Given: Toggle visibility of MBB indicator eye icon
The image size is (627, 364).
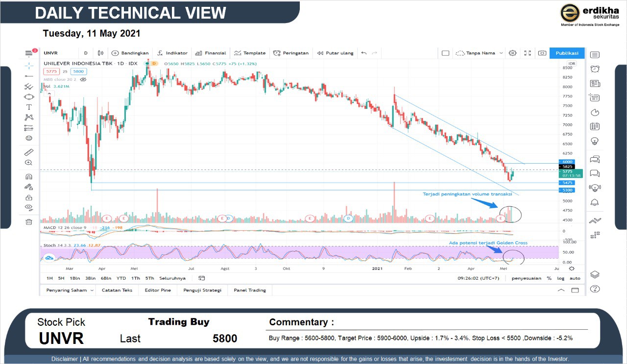Looking at the screenshot, I should pyautogui.click(x=83, y=79).
